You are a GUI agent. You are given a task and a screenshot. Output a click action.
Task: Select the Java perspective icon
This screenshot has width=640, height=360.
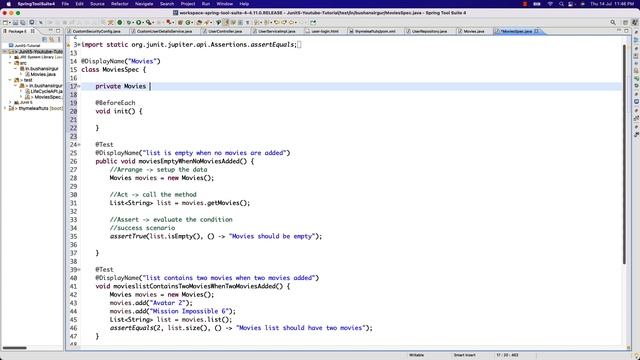click(635, 22)
